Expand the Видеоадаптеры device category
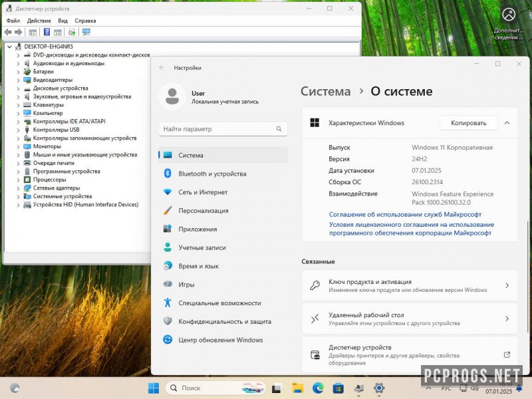The image size is (532, 399). click(x=18, y=80)
